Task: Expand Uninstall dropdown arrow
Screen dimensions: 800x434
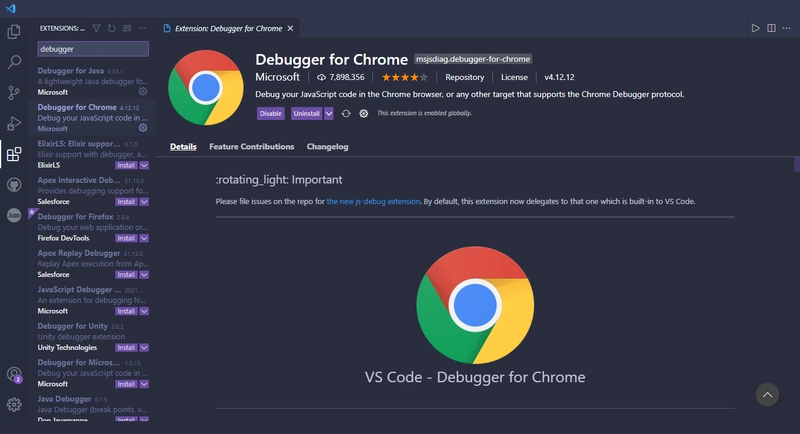Action: pyautogui.click(x=329, y=114)
